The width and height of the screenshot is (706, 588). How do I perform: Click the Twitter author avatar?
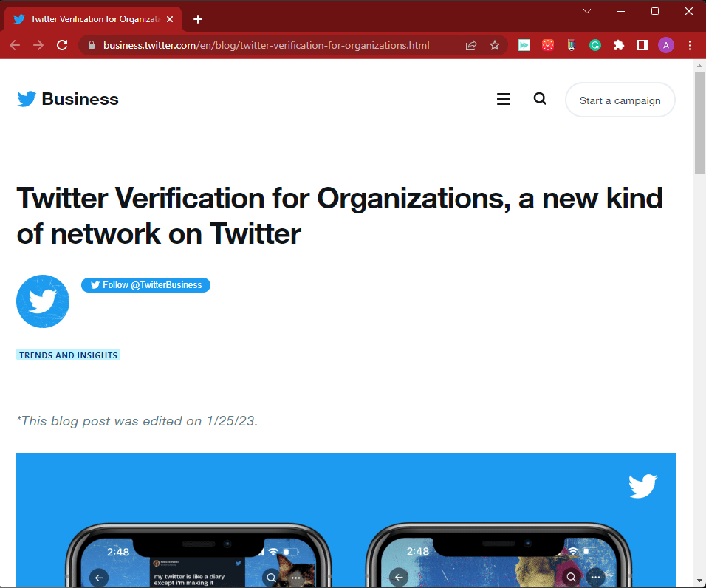43,301
